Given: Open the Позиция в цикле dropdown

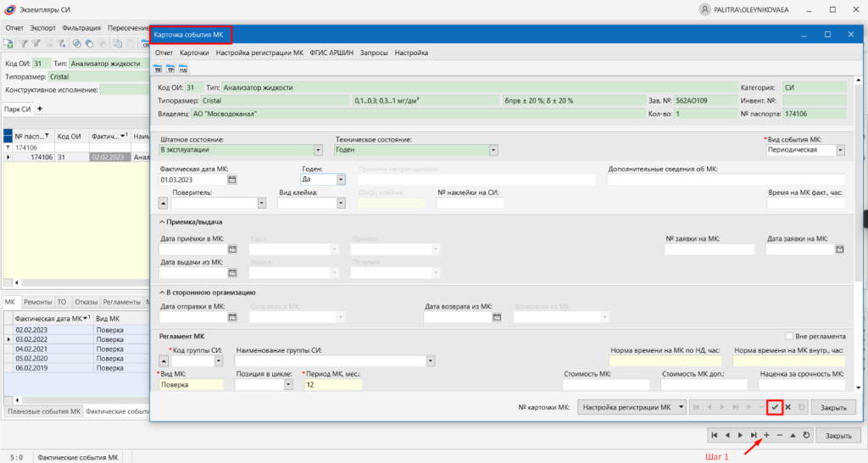Looking at the screenshot, I should (x=288, y=385).
